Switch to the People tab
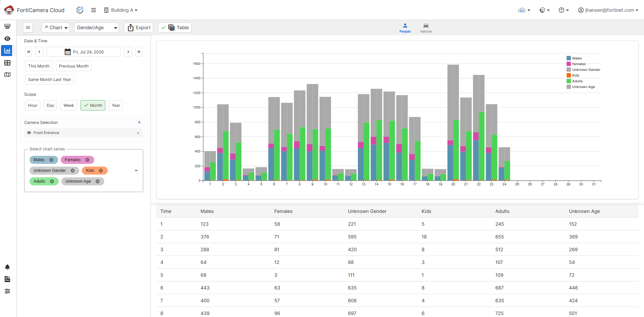The height and width of the screenshot is (317, 644). [x=405, y=28]
